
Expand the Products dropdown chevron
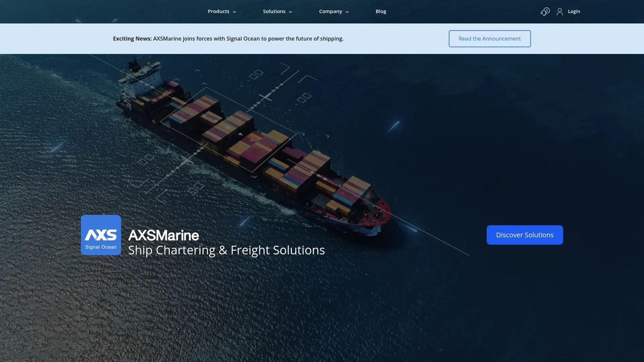234,12
